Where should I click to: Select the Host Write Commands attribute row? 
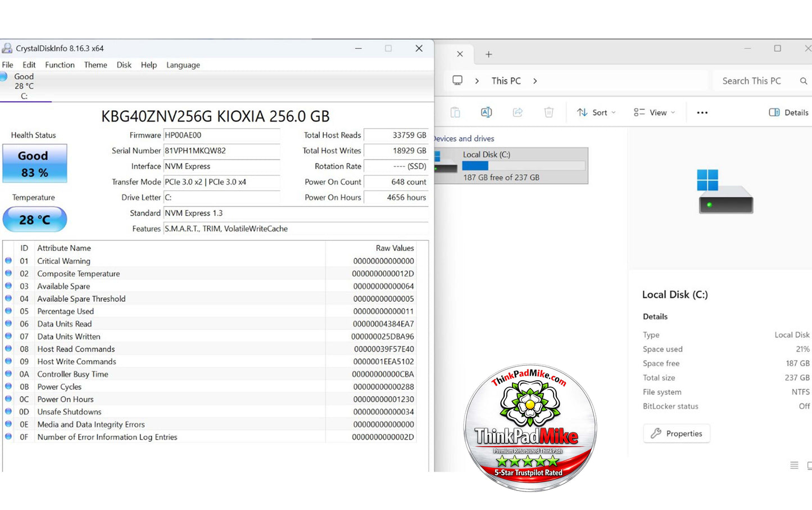(210, 362)
